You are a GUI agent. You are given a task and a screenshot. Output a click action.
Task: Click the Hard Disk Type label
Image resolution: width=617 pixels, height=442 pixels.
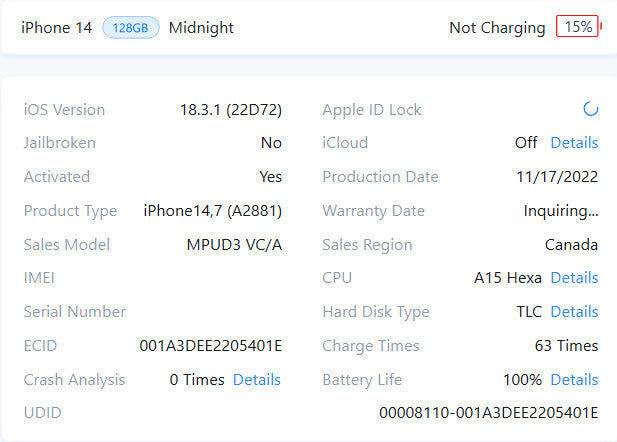[x=376, y=312]
